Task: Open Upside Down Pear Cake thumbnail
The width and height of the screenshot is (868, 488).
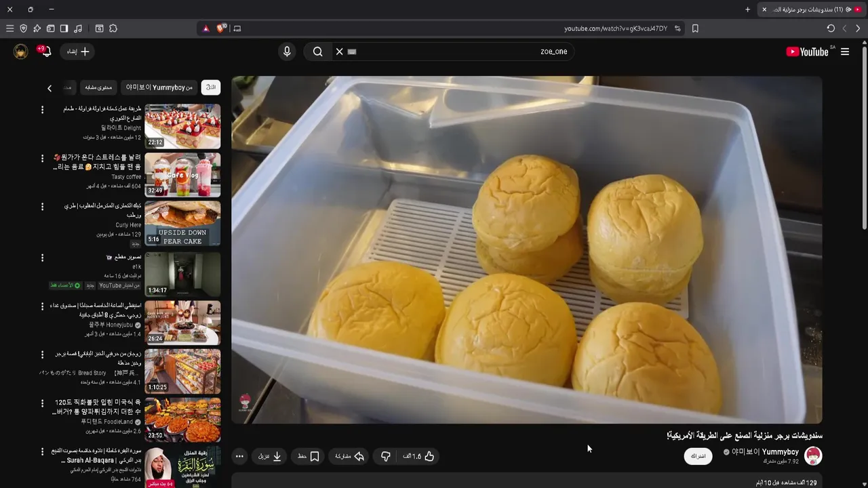Action: (x=182, y=223)
